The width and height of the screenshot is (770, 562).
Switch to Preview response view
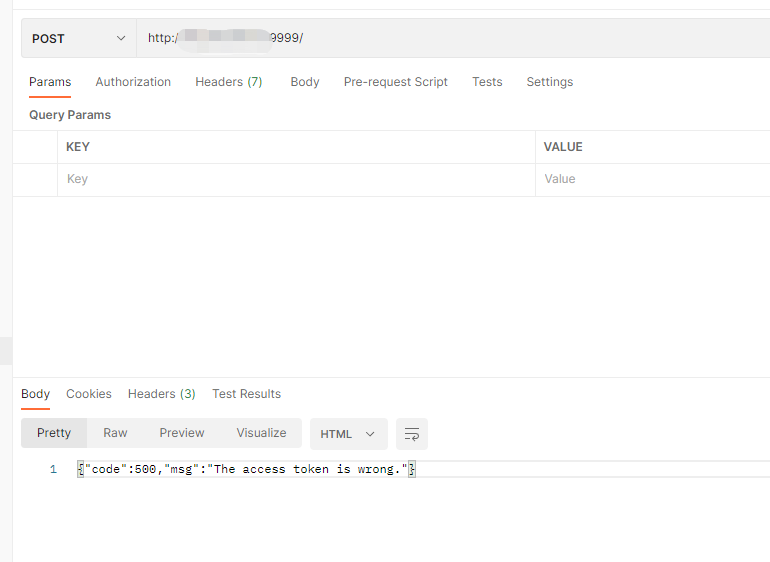pos(181,433)
